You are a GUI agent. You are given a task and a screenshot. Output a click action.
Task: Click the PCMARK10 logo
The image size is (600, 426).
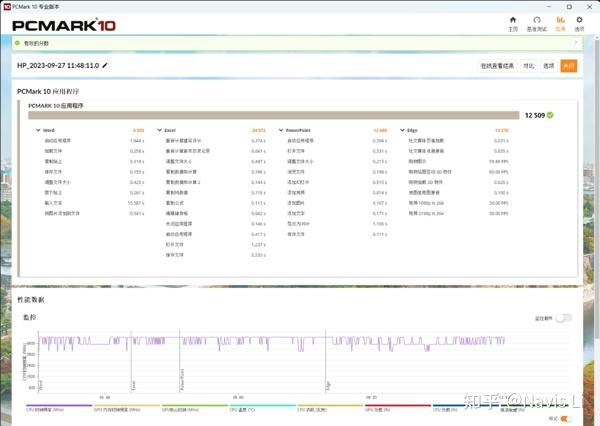point(64,26)
